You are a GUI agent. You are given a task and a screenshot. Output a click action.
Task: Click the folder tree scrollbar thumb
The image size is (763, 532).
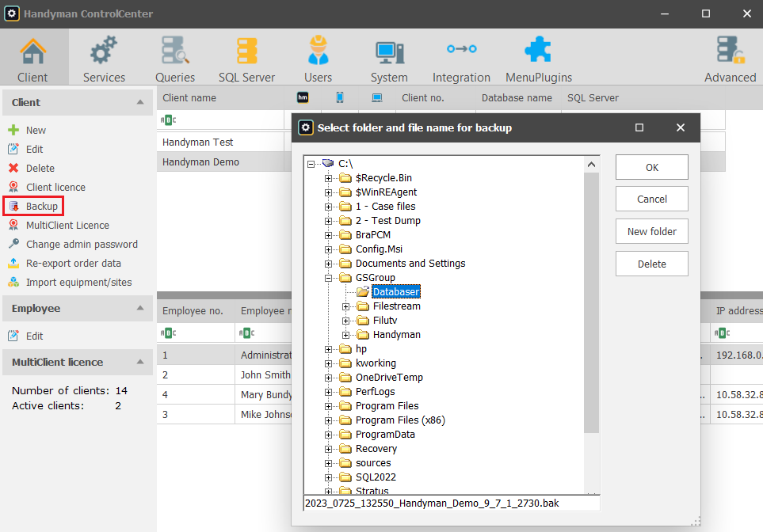pos(591,302)
